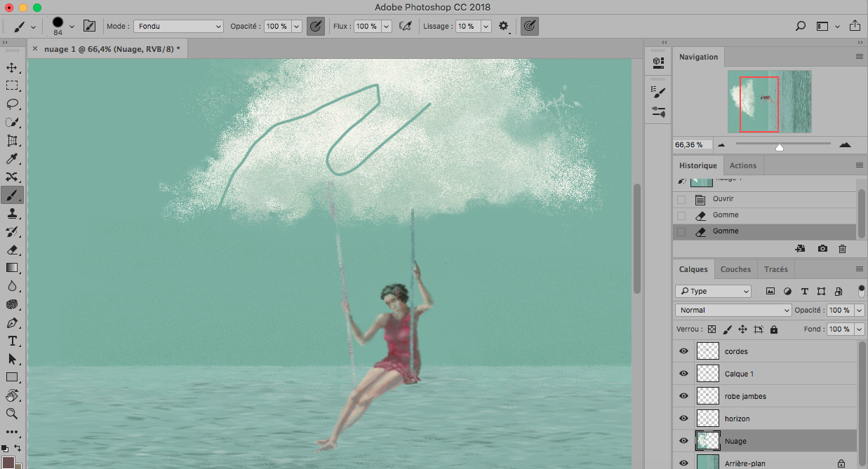Image resolution: width=868 pixels, height=469 pixels.
Task: Open the brush Mode dropdown Fondu
Action: [178, 27]
